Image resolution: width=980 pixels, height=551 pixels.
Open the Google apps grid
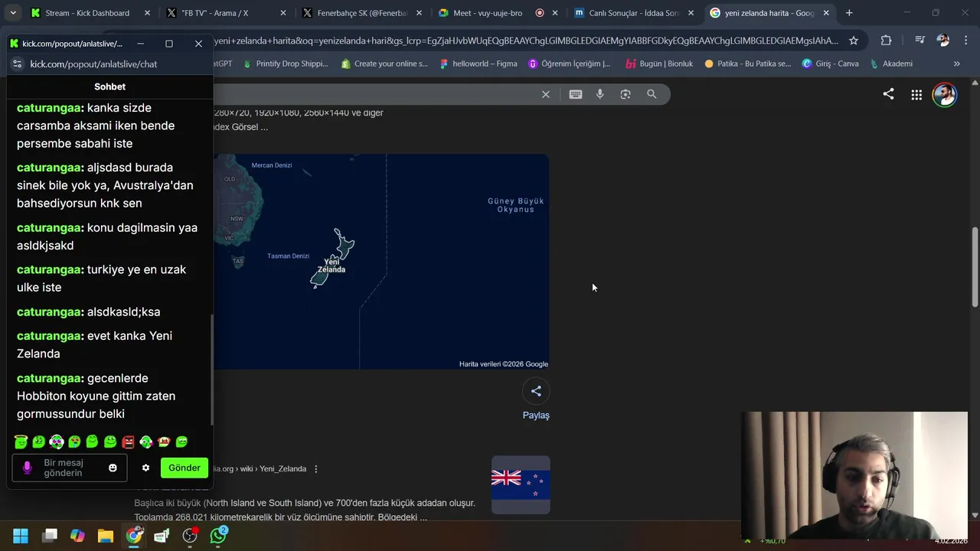point(916,95)
